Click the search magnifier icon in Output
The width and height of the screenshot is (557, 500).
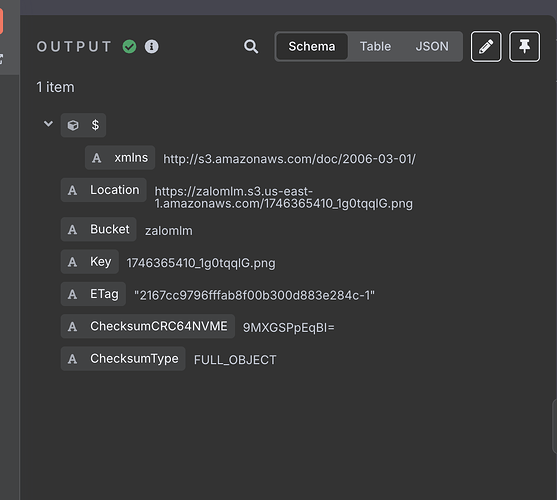[251, 47]
